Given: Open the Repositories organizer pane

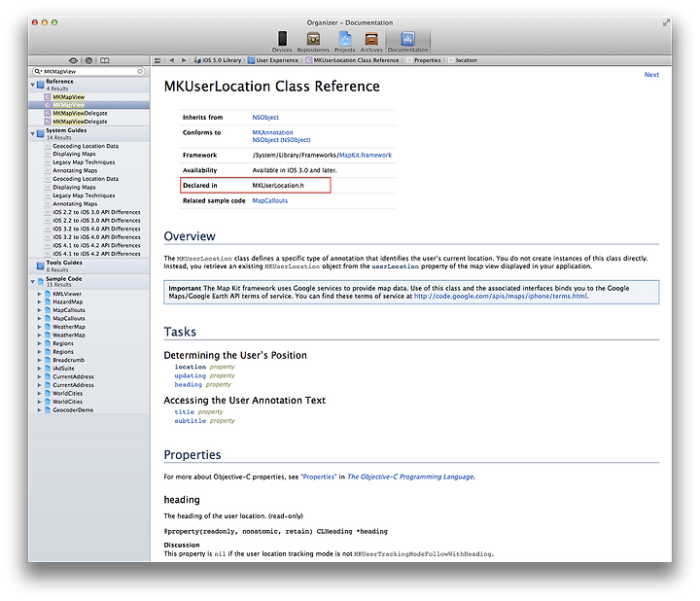Looking at the screenshot, I should coord(313,42).
